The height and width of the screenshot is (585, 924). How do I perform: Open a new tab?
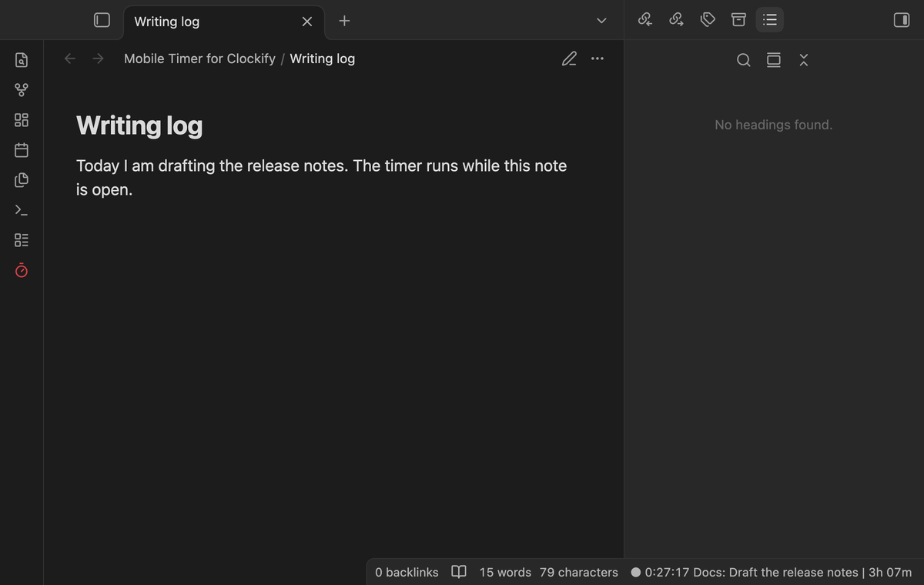pos(344,21)
